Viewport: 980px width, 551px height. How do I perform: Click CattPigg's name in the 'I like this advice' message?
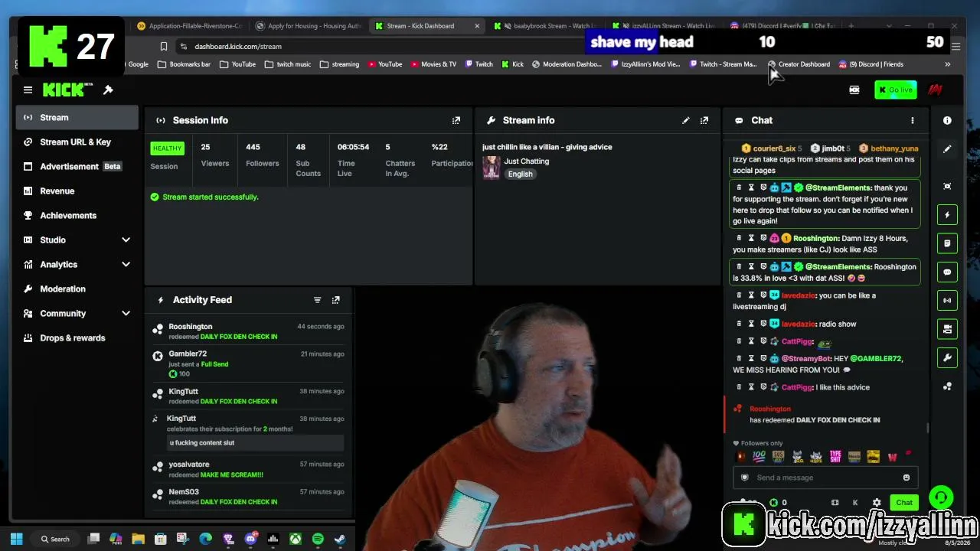point(797,387)
